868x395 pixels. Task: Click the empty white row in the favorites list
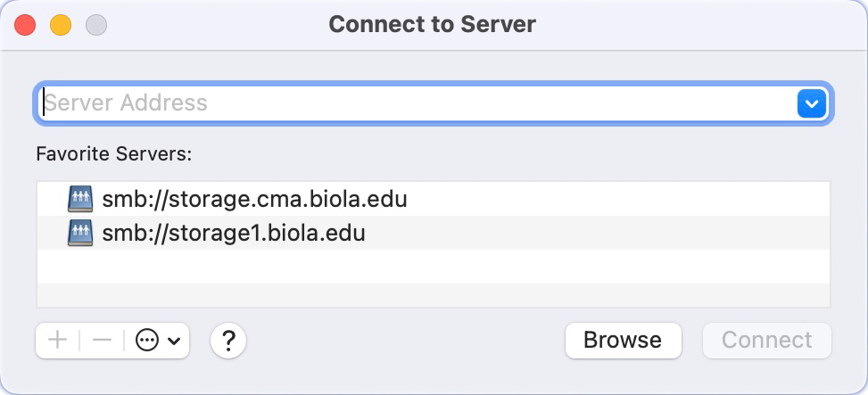point(434,267)
